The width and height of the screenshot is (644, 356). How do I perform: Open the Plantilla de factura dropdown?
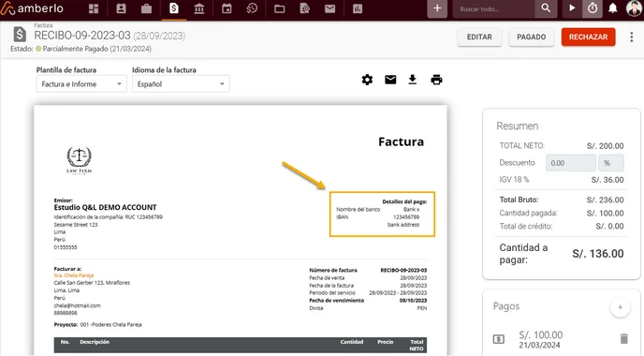pyautogui.click(x=81, y=84)
